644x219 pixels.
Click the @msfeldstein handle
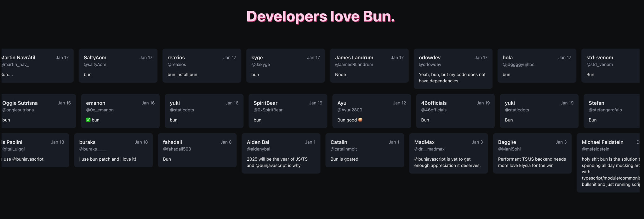pos(596,149)
